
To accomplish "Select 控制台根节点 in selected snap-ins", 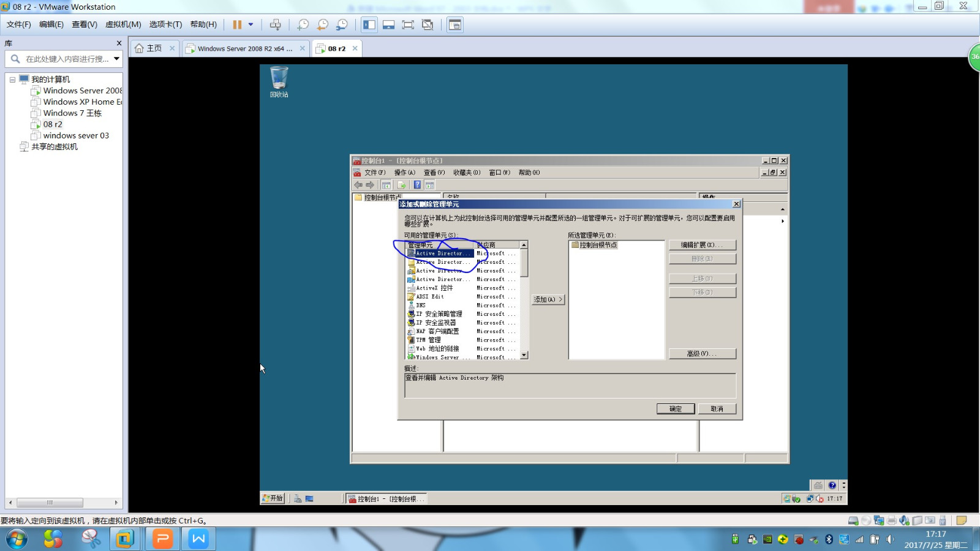I will 594,245.
